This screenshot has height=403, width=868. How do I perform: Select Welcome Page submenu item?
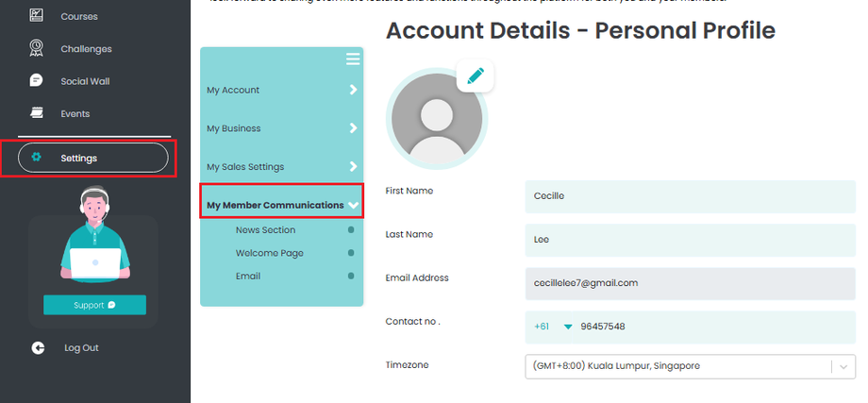pos(269,253)
